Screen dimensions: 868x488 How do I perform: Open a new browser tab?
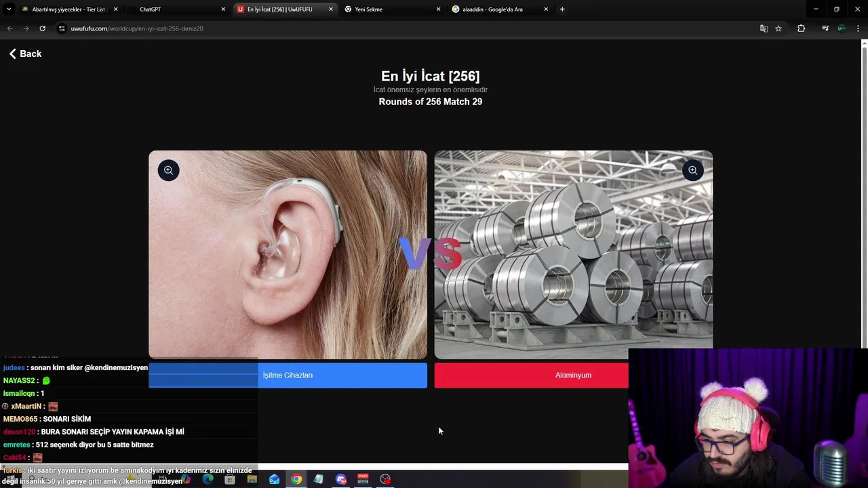click(562, 9)
